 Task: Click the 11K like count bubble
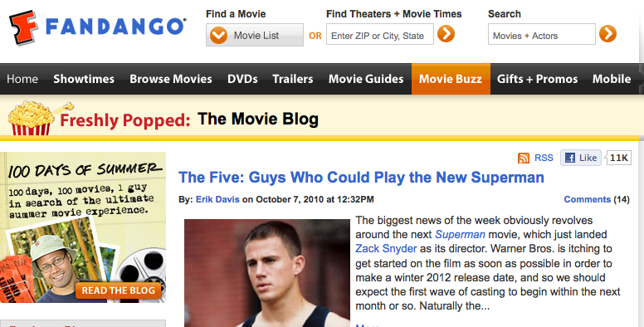click(x=618, y=158)
